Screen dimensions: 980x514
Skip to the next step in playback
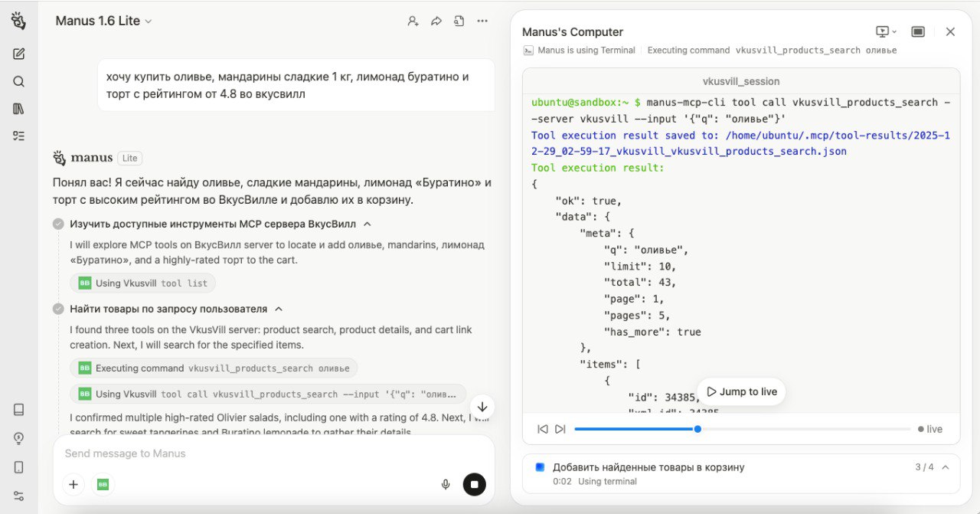560,429
